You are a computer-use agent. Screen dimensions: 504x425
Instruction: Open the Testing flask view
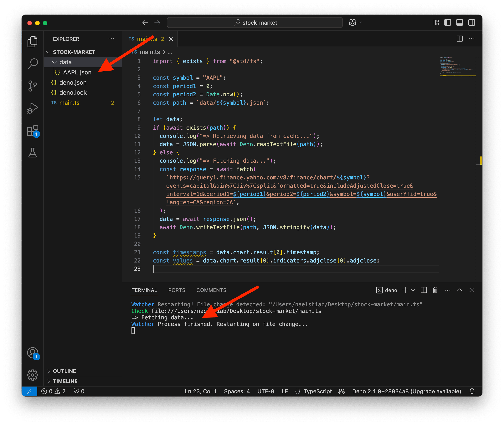coord(32,152)
